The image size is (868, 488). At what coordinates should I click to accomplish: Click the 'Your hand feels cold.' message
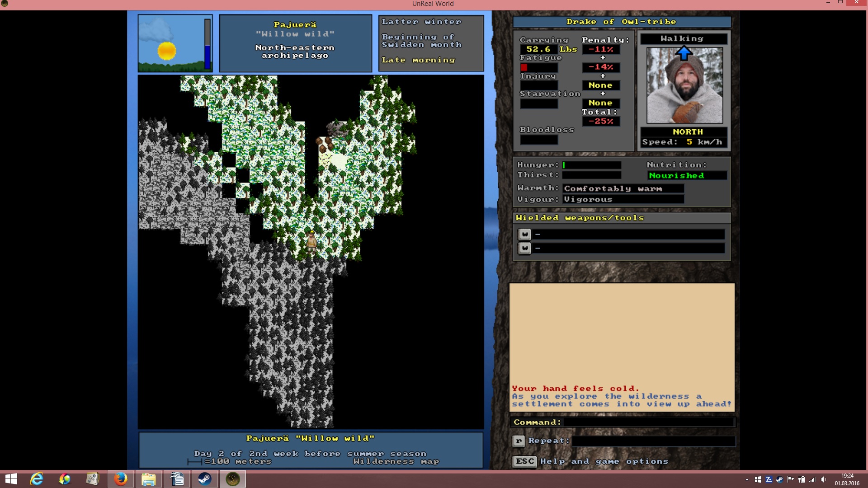tap(576, 389)
